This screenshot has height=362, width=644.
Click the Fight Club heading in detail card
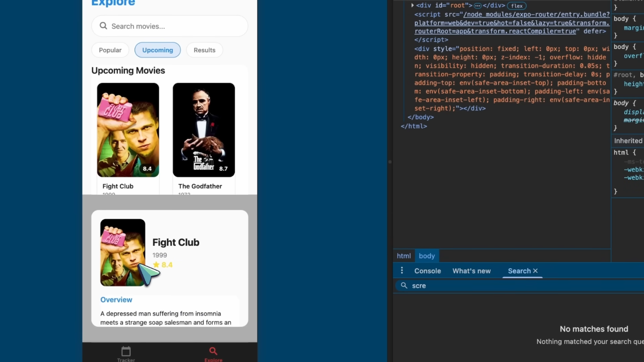coord(176,242)
